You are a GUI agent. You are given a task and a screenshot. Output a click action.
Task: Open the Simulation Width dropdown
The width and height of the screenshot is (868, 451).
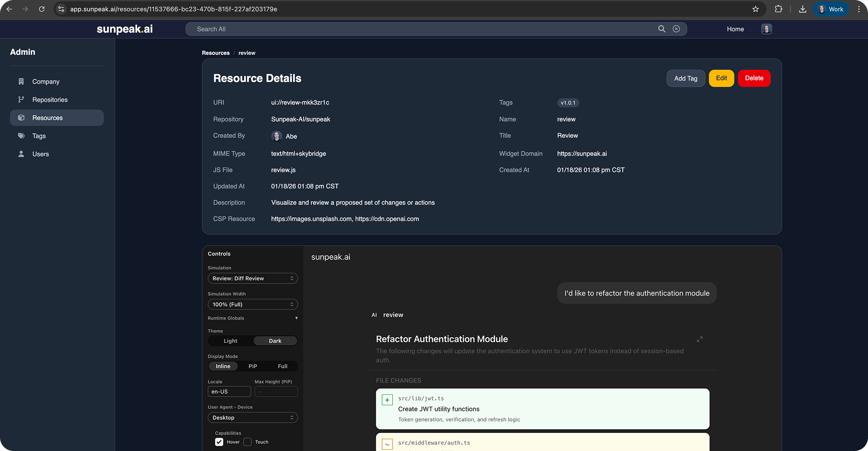coord(252,304)
